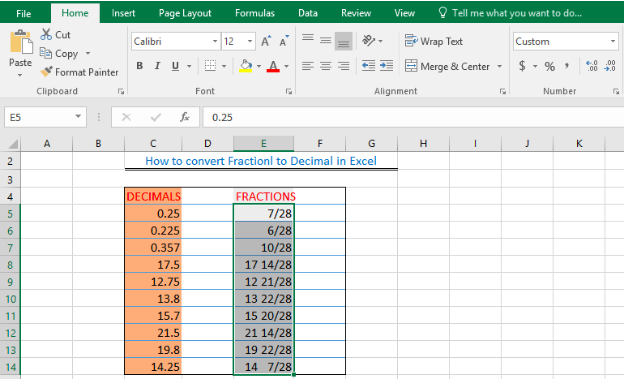
Task: Expand the Copy options arrow
Action: pos(88,53)
